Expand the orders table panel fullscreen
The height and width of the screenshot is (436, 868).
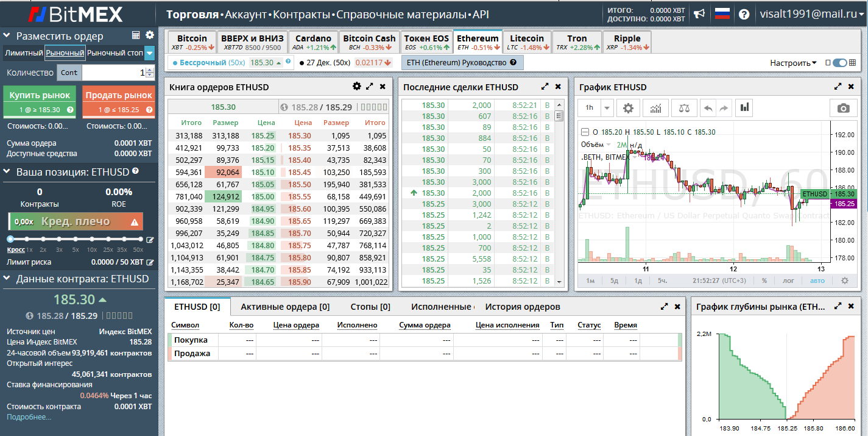click(x=664, y=307)
